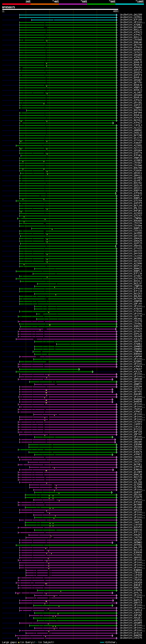This screenshot has width=146, height=644.
Task: Open the UniRef100_A5BFM0 label
Action: click(x=131, y=60)
